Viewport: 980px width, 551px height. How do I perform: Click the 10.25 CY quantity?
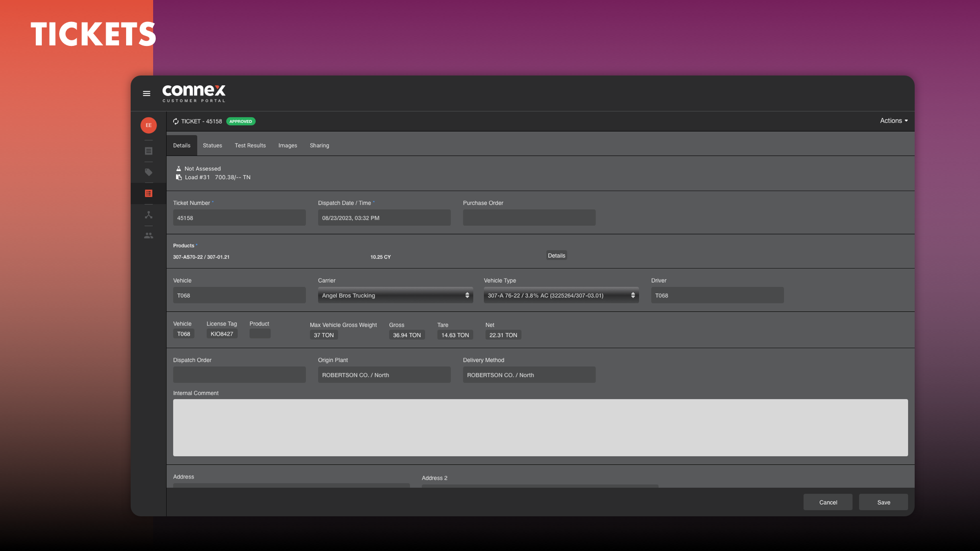tap(381, 257)
